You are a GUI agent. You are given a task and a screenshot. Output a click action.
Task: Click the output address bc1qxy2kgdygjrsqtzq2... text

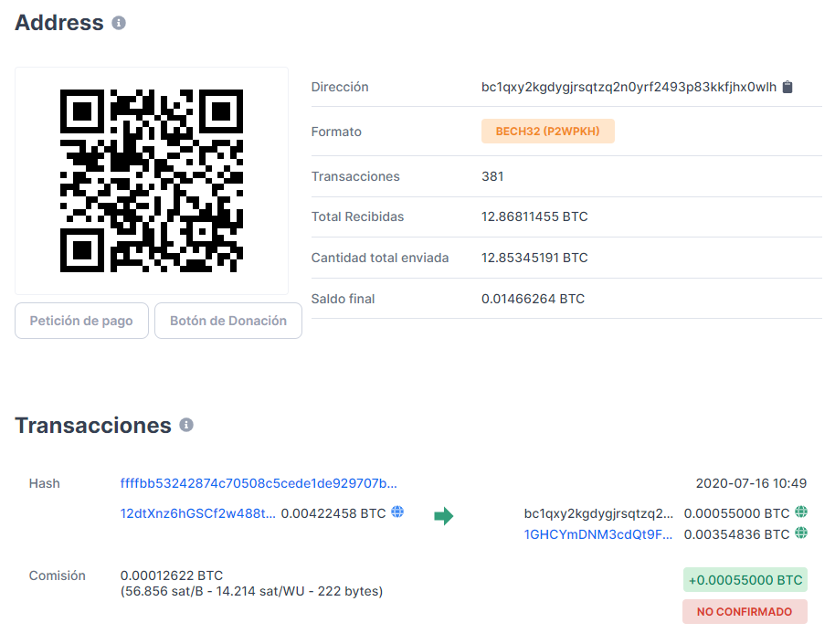[x=598, y=513]
